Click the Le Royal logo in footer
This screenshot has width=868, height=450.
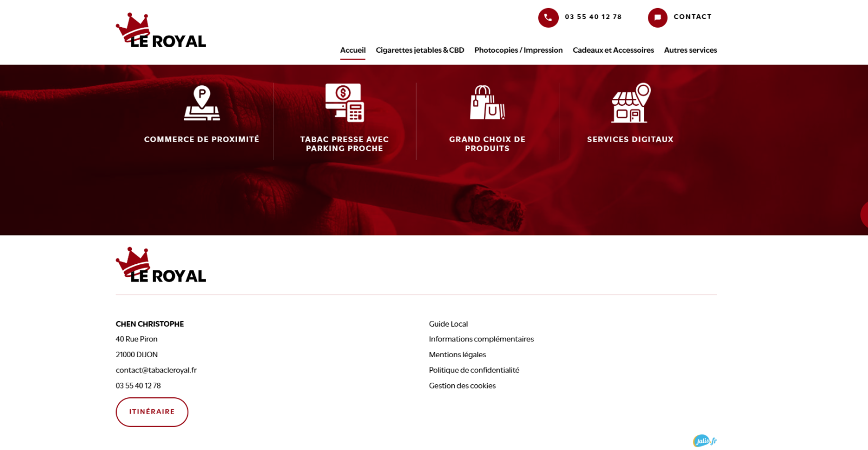(x=161, y=265)
